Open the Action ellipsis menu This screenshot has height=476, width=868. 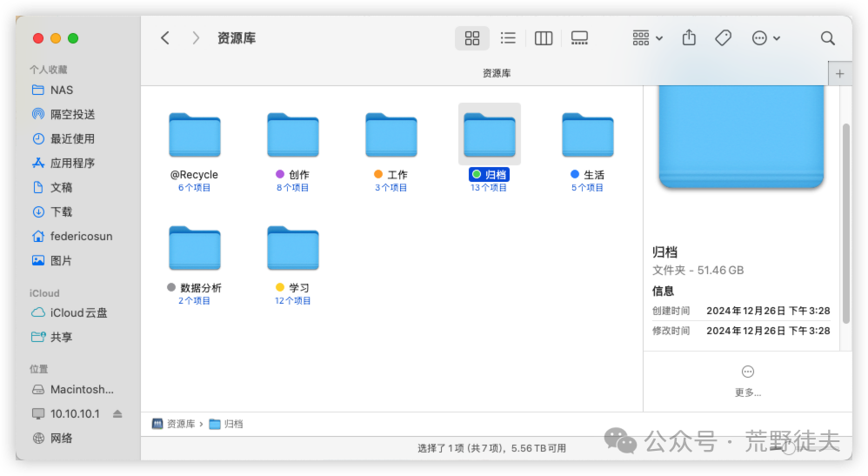pyautogui.click(x=765, y=37)
